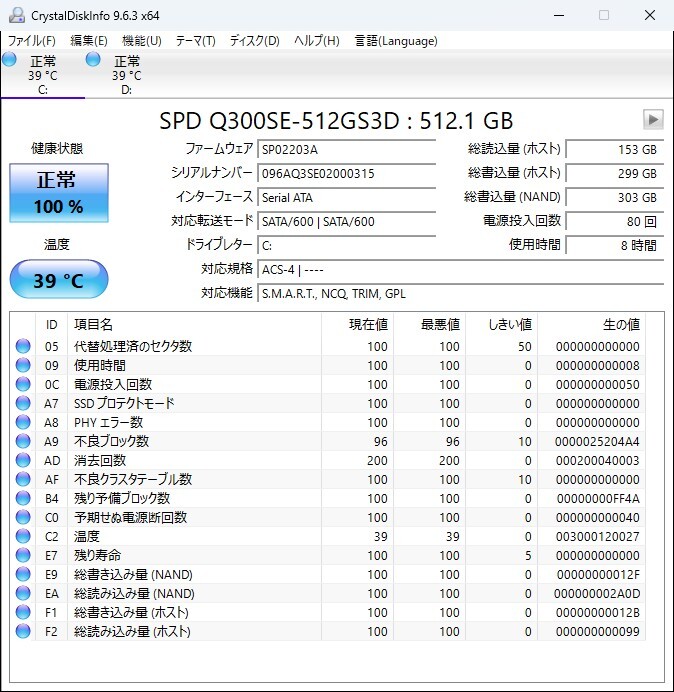Click the 39 °C temperature button
The height and width of the screenshot is (692, 674).
tap(59, 279)
